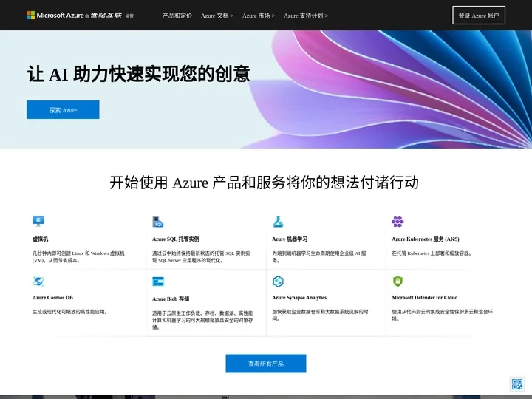Viewport: 532px width, 399px height.
Task: Click the 生成或现代化可缩放的高性能应用 description
Action: [x=69, y=312]
